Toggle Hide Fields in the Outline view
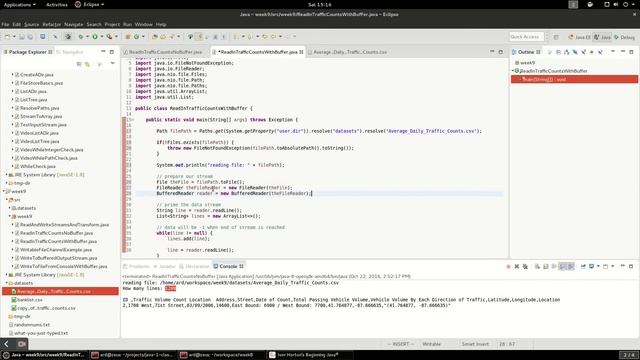Screen dimensions: 640x360 click(575, 52)
